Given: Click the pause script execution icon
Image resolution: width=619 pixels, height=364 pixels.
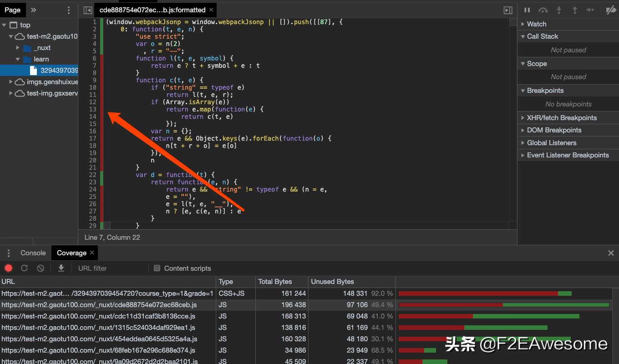Looking at the screenshot, I should [x=527, y=10].
